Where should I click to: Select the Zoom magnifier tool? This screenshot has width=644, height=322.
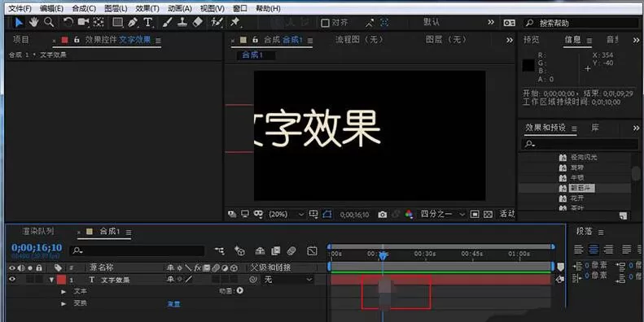pos(49,22)
